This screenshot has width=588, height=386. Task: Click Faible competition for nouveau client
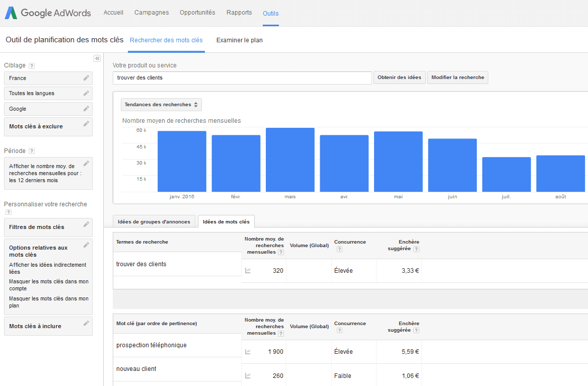tap(343, 375)
